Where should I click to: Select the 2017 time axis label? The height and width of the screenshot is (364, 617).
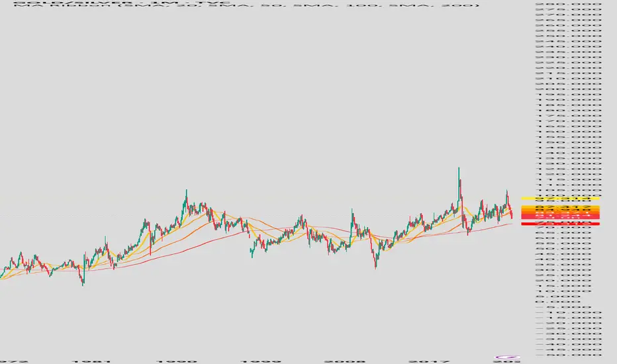(429, 361)
